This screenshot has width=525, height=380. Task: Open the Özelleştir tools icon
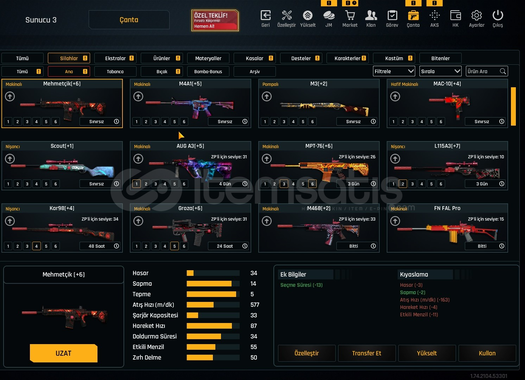287,15
